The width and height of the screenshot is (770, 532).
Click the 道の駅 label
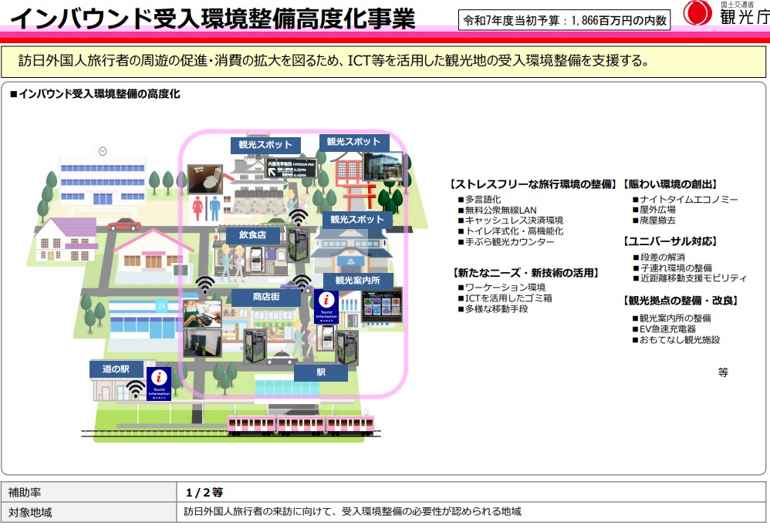click(x=116, y=369)
